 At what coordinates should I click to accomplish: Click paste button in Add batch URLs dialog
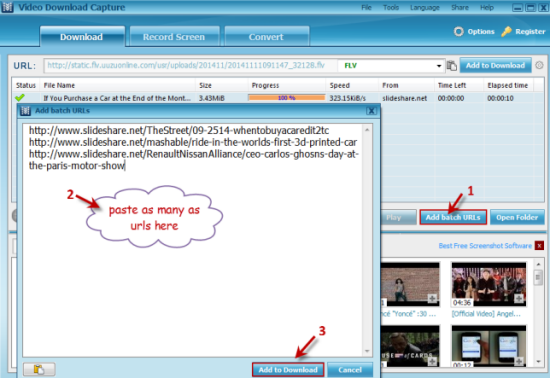click(x=39, y=369)
